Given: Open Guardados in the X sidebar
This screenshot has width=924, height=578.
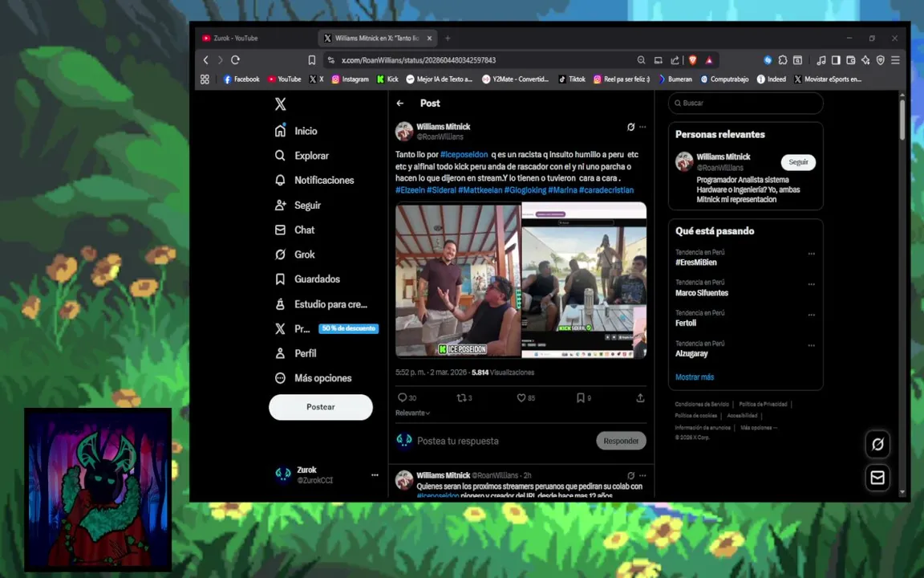Looking at the screenshot, I should 308,279.
